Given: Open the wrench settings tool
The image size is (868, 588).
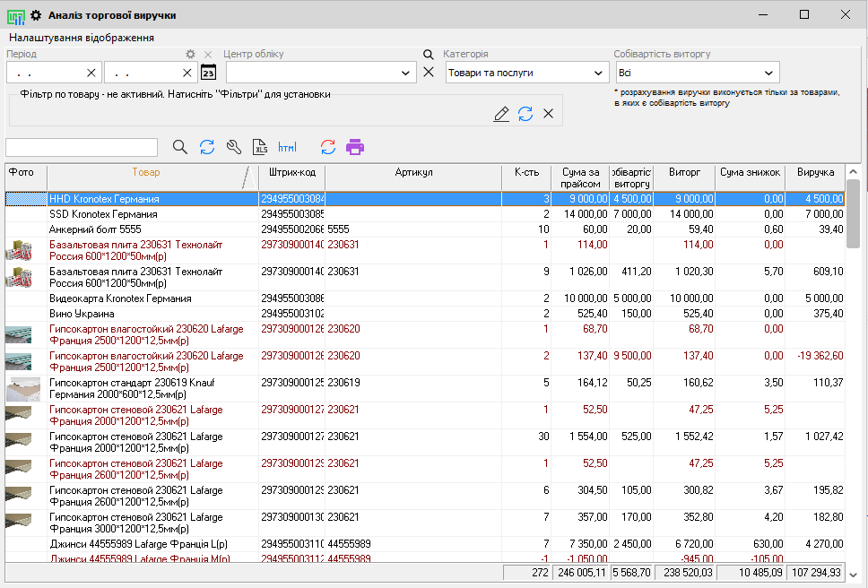Looking at the screenshot, I should pyautogui.click(x=234, y=147).
